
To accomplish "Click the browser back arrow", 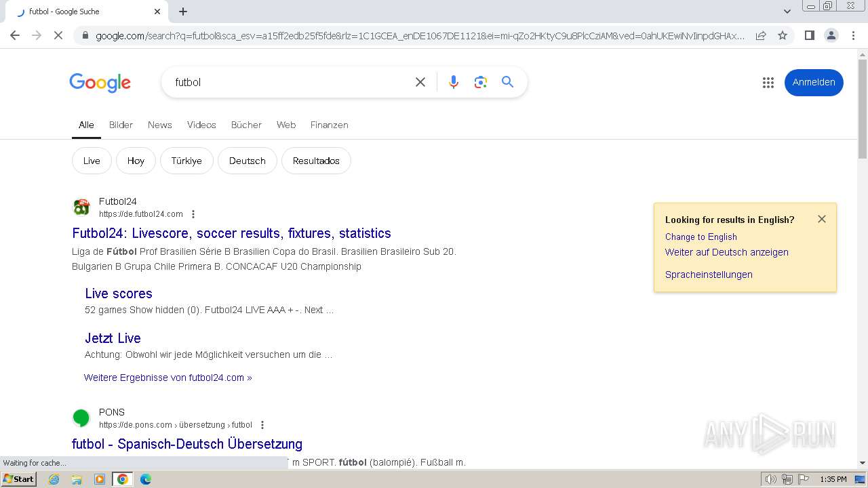I will coord(15,35).
